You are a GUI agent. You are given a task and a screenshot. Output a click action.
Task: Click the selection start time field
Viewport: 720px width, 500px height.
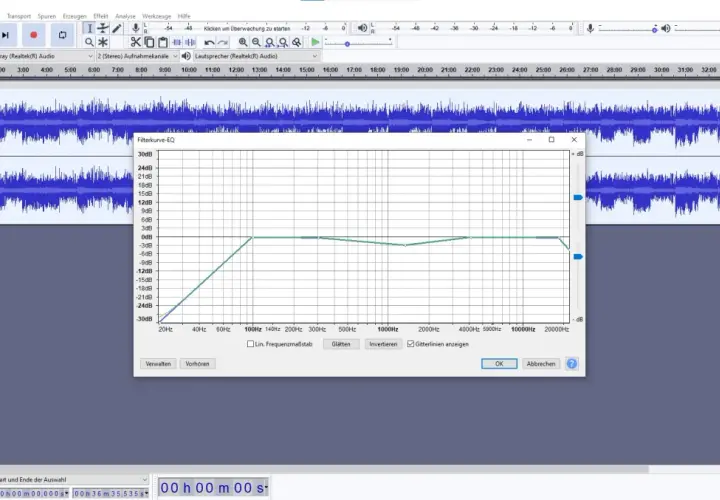pyautogui.click(x=34, y=494)
